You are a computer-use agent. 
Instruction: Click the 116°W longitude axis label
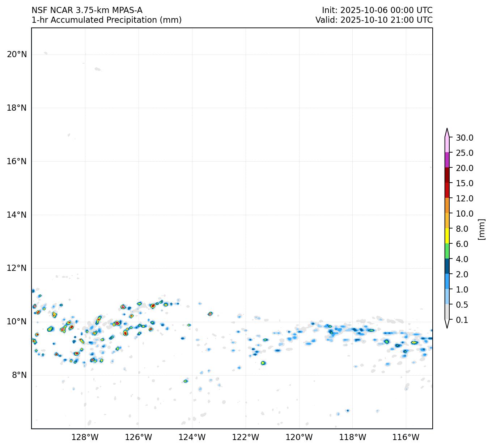406,438
